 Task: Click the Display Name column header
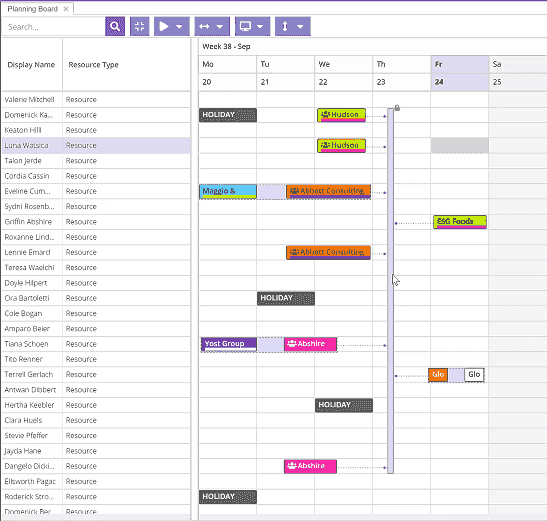point(31,65)
